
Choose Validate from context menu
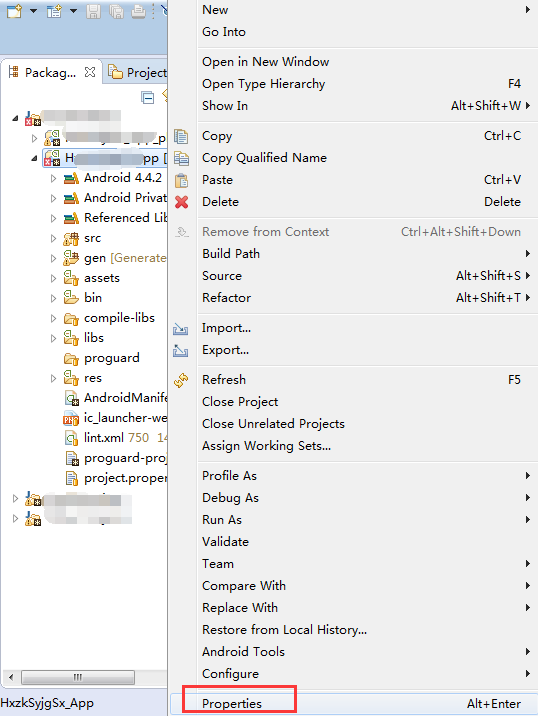pos(368,542)
